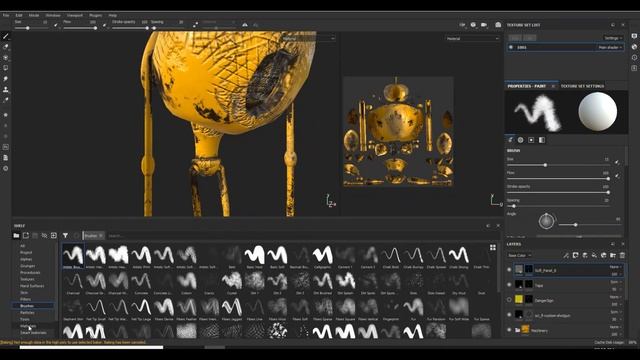Toggle visibility of Soft_Panel layer
Image resolution: width=640 pixels, height=360 pixels.
tap(509, 270)
